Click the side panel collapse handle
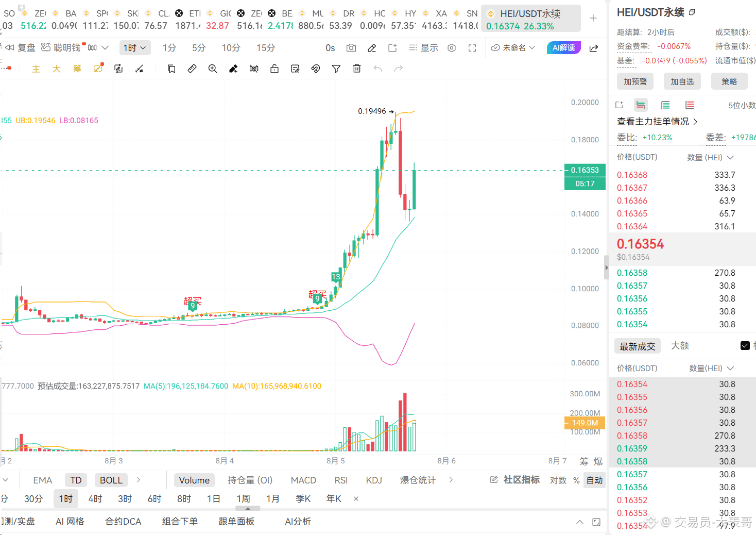Image resolution: width=756 pixels, height=535 pixels. pyautogui.click(x=607, y=267)
